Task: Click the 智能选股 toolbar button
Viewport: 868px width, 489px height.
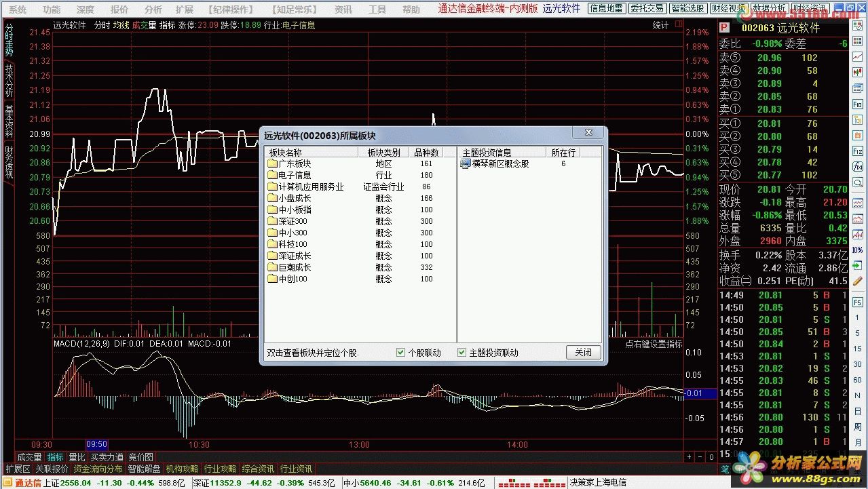Action: (x=687, y=9)
